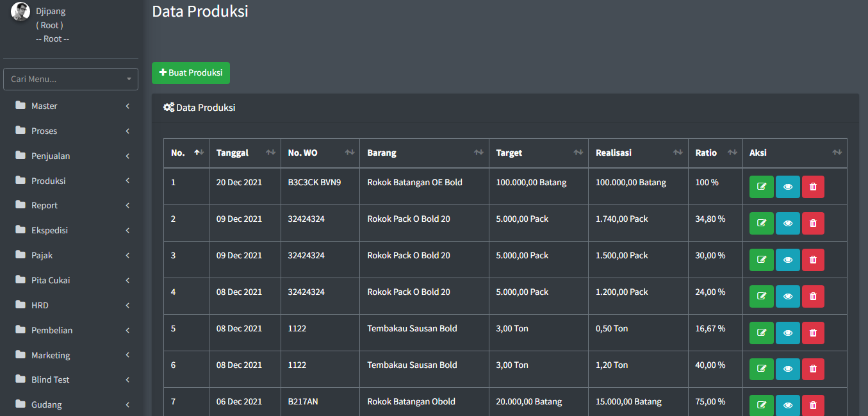Click the trash icon for row 6
The width and height of the screenshot is (868, 416).
point(813,369)
